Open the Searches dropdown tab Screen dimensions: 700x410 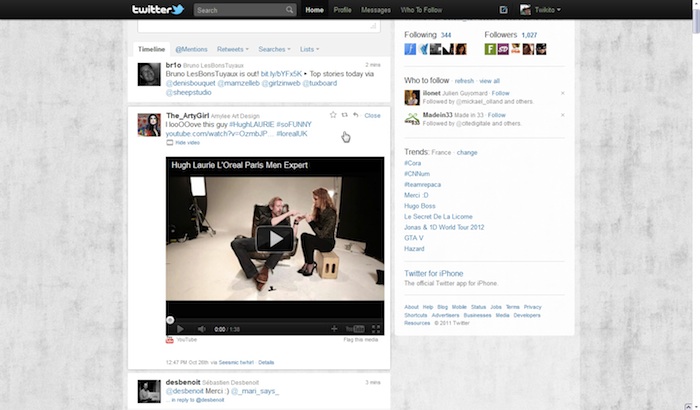pyautogui.click(x=274, y=49)
